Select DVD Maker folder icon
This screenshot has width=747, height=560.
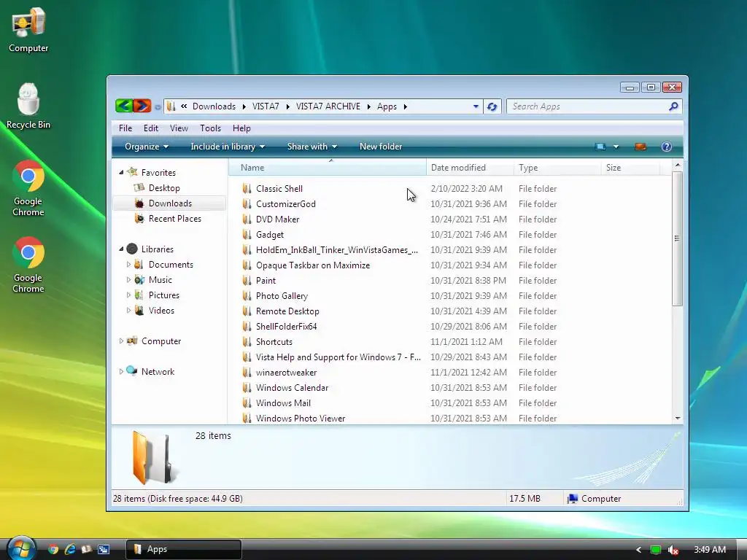[x=247, y=219]
